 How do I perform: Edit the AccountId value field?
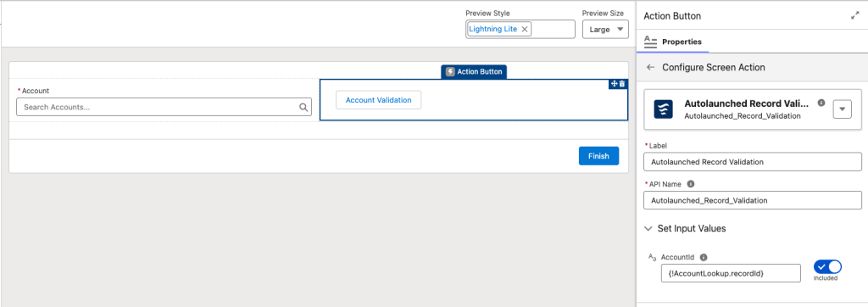731,273
